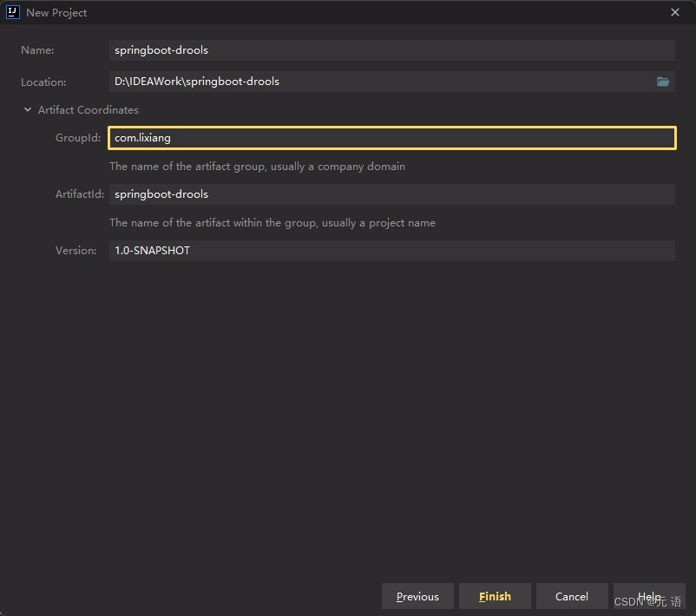Close the New Project dialog
The image size is (696, 616).
click(675, 12)
